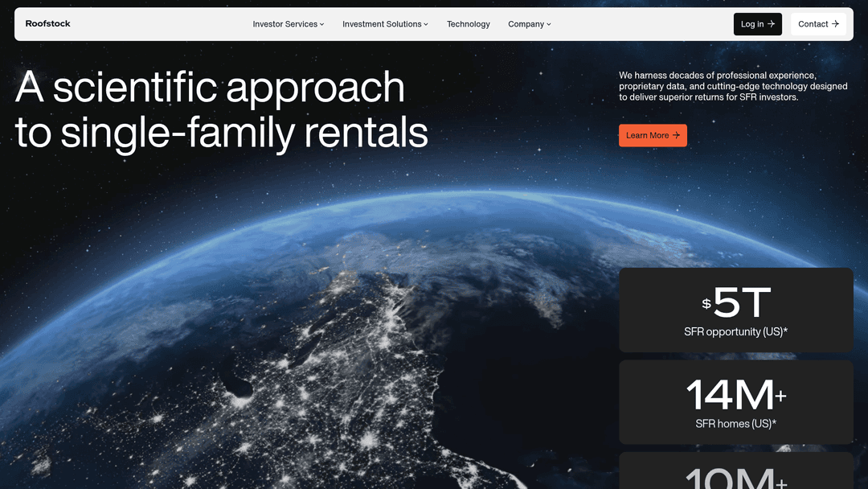
Task: Select the 14M+ SFR homes card
Action: coord(735,402)
